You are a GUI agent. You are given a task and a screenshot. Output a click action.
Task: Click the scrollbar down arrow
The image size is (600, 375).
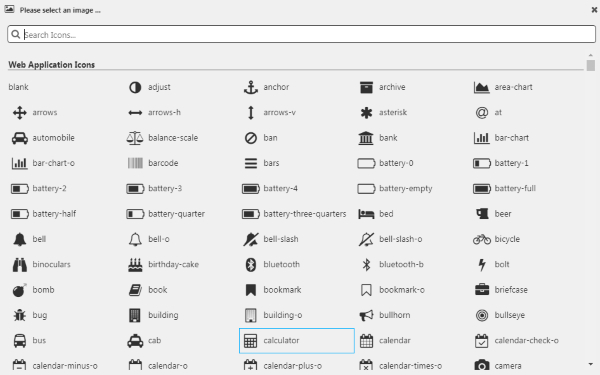click(590, 364)
